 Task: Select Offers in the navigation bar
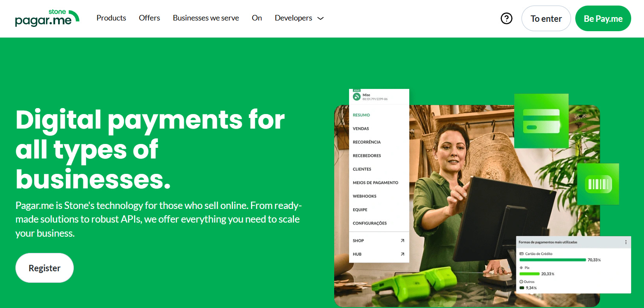(x=149, y=18)
